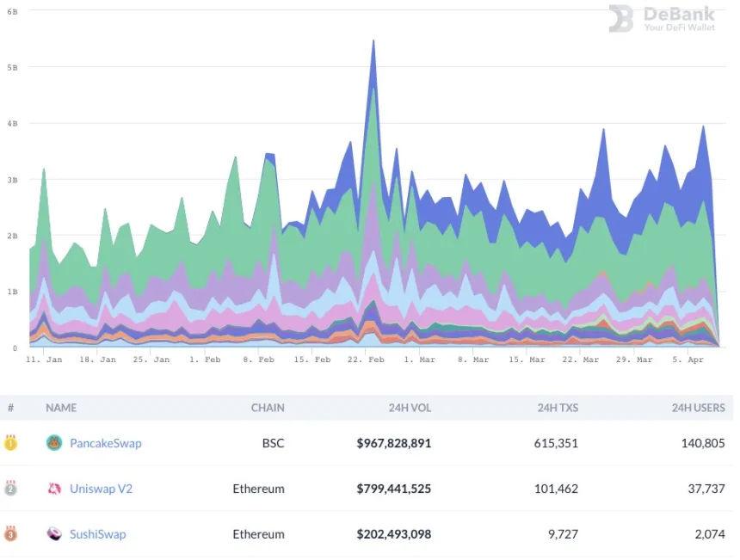This screenshot has height=560, width=740.
Task: Click PancakeSwap's $967,828,891 volume value
Action: (x=393, y=443)
